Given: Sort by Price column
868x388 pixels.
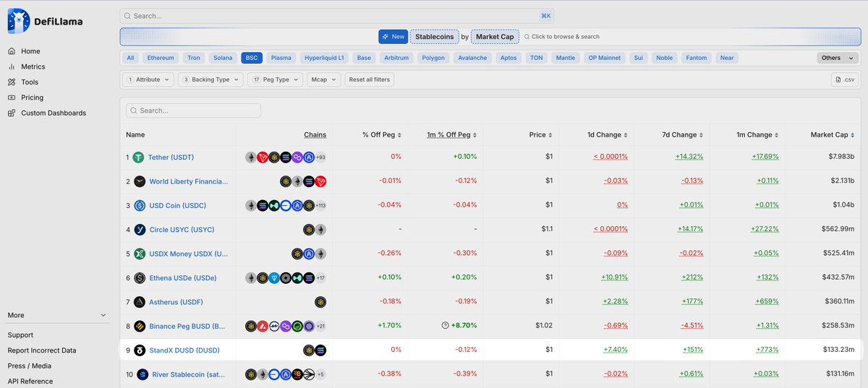Looking at the screenshot, I should (541, 134).
